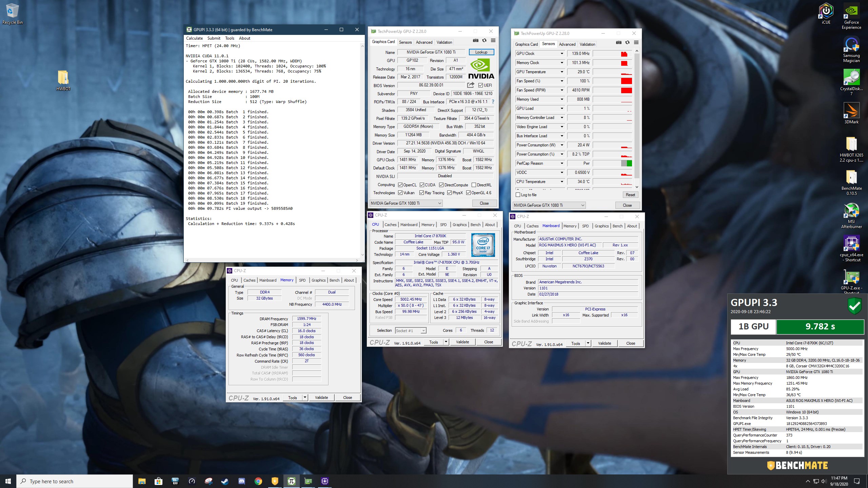Open File Explorer from taskbar
This screenshot has width=868, height=488.
pyautogui.click(x=142, y=481)
